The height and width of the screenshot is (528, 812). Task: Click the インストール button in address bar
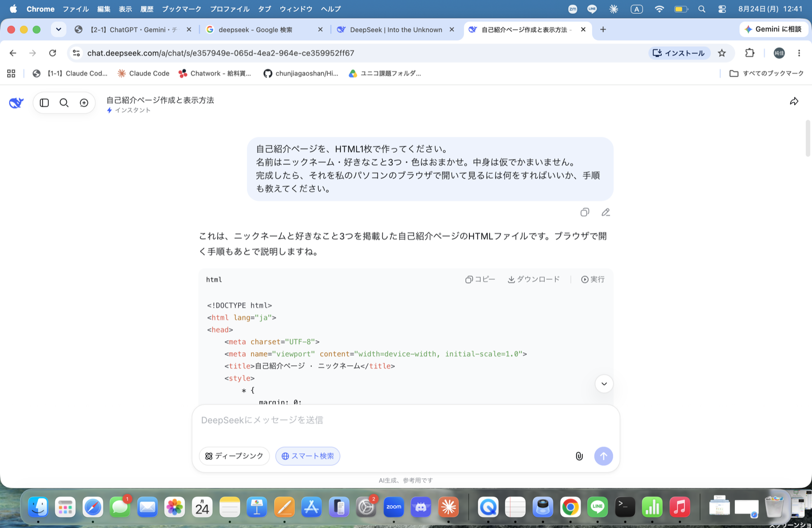679,53
